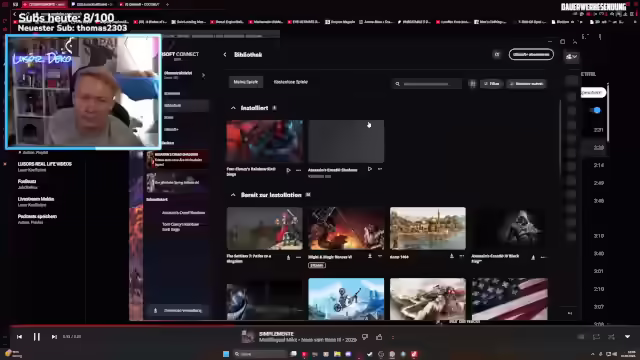640x360 pixels.
Task: Play Tom Clancy's Rainbow Six Siege
Action: [289, 170]
